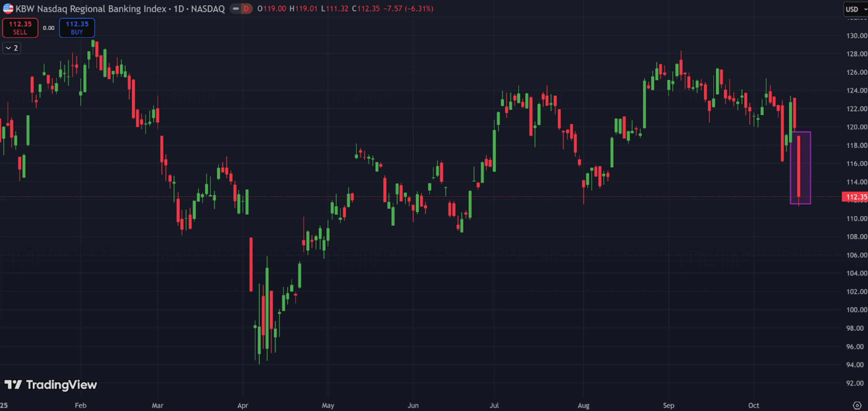Click the red 112.35 price axis label
868x411 pixels.
(x=855, y=197)
